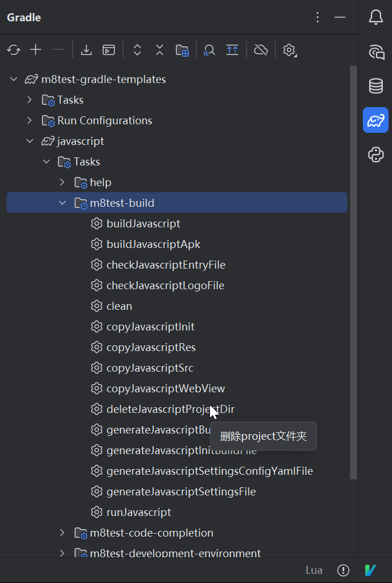Open Build Tool Settings wrench icon
This screenshot has height=583, width=392.
pyautogui.click(x=289, y=50)
